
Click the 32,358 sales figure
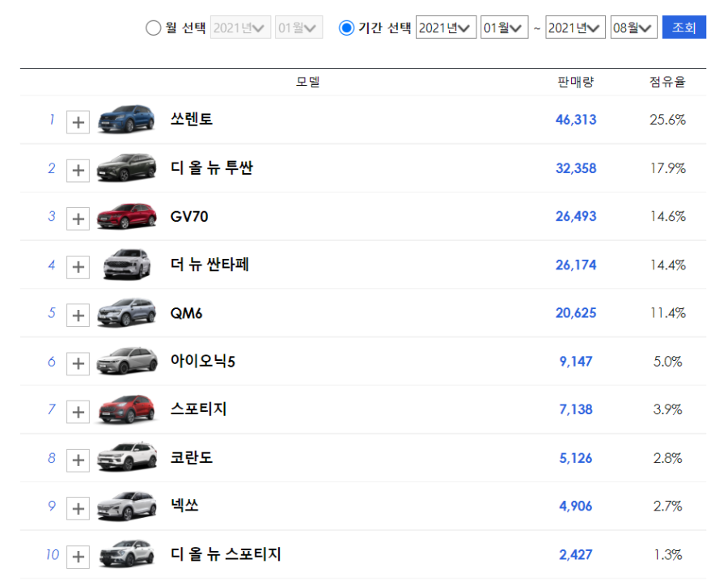[x=576, y=168]
